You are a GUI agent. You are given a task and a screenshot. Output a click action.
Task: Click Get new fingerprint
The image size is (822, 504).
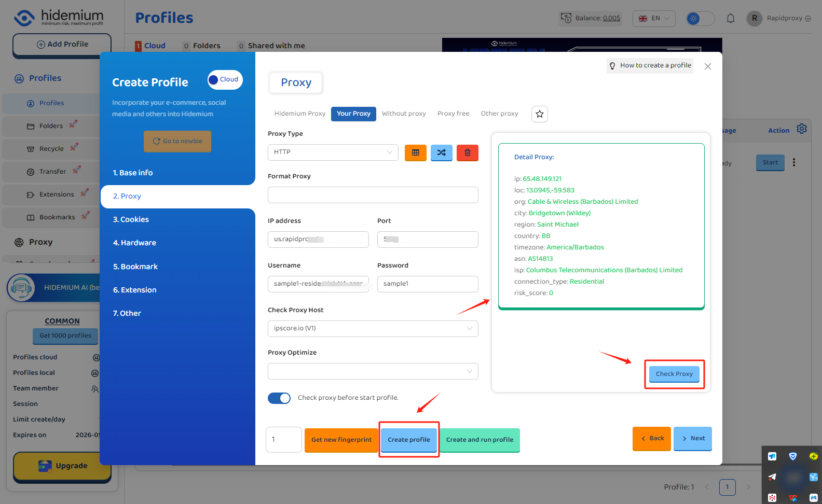(x=341, y=440)
